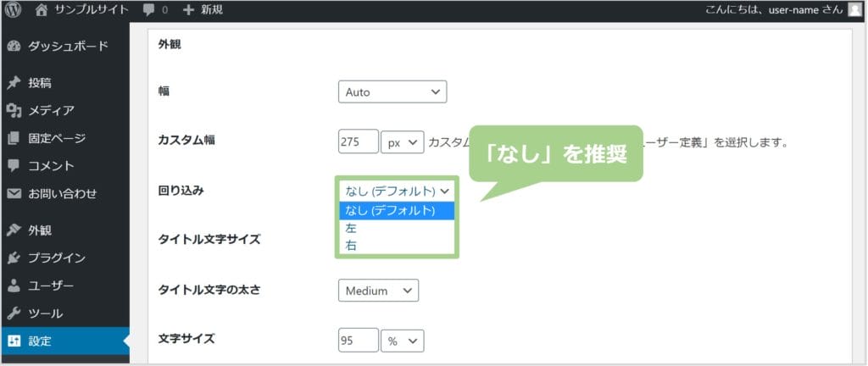The width and height of the screenshot is (868, 366).
Task: Open the プラグイン menu item
Action: click(57, 258)
